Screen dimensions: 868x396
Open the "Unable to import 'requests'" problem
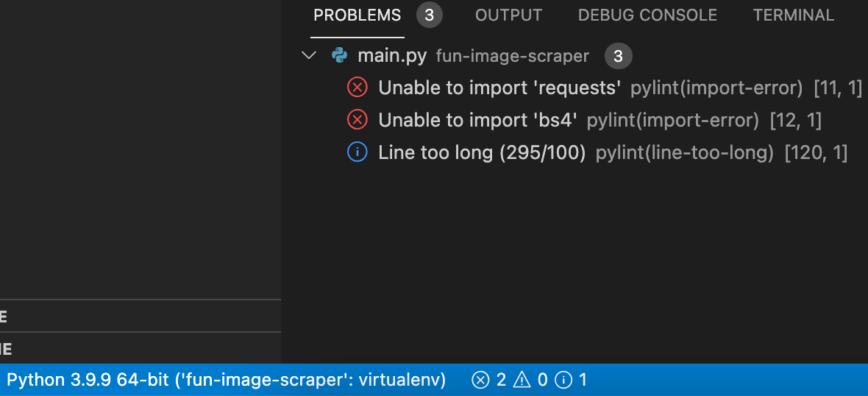pos(500,88)
